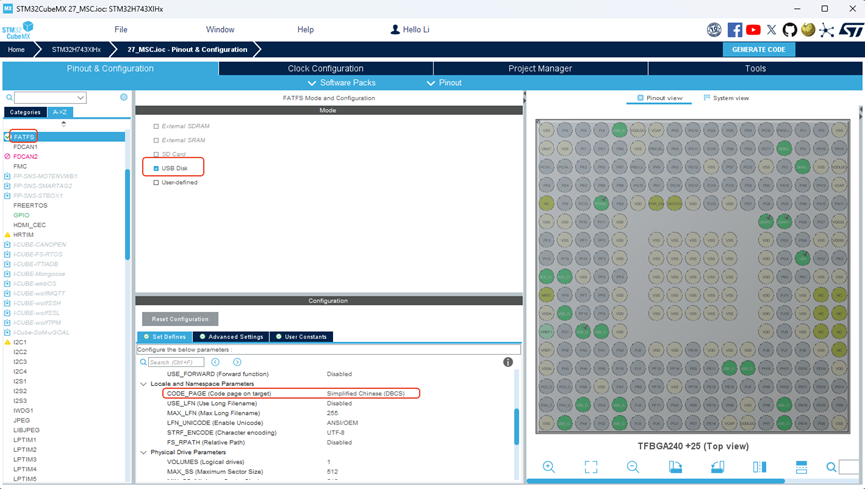
Task: Open ST Facebook page icon
Action: [x=734, y=30]
